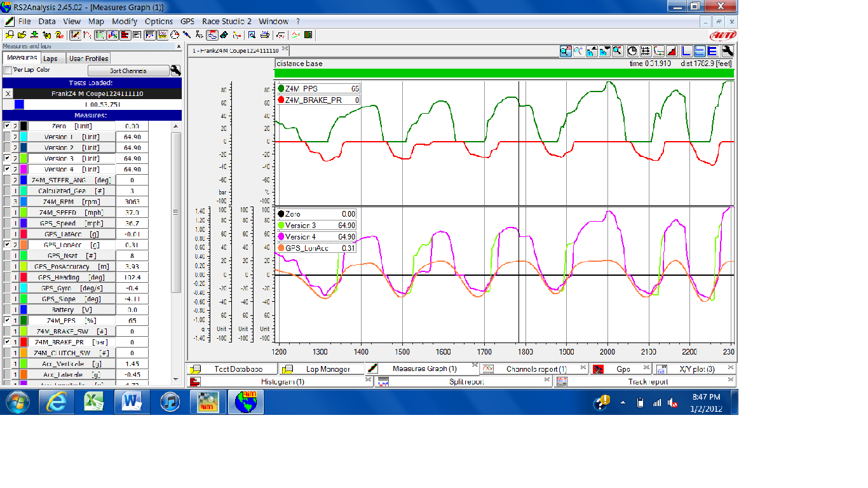Click the orange color swatch of GPS_LonAcc
The width and height of the screenshot is (868, 488).
point(24,245)
